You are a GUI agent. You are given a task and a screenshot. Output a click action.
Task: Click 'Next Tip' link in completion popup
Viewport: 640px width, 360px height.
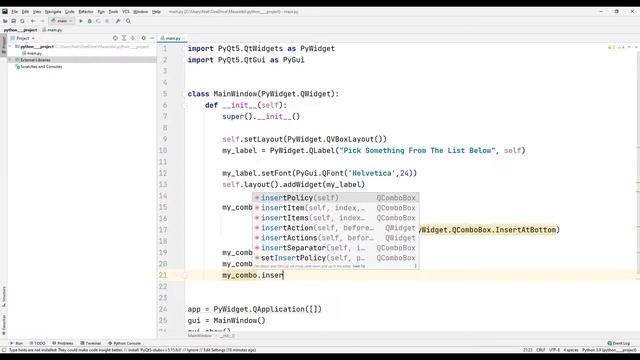tap(359, 266)
